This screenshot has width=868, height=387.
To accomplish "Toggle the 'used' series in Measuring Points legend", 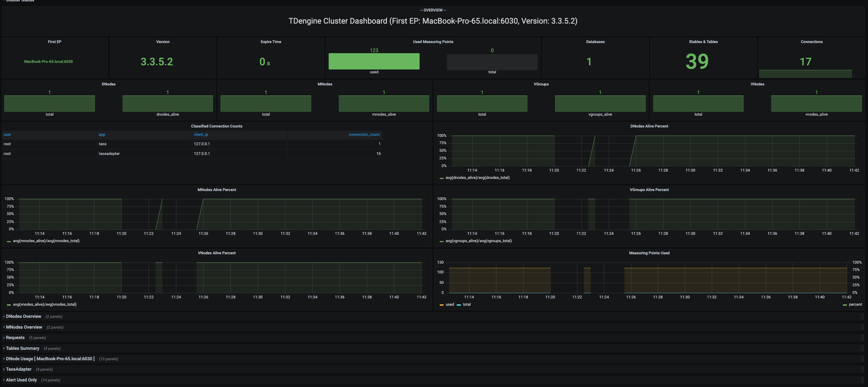I will point(449,305).
